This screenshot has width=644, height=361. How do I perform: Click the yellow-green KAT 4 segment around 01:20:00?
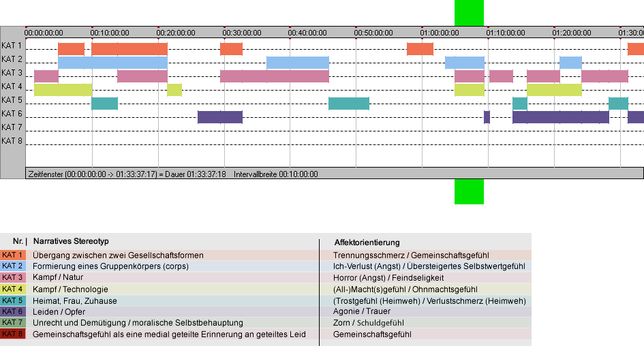click(554, 89)
